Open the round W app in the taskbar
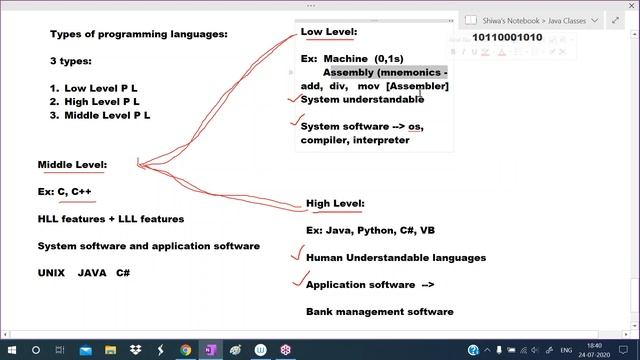 260,350
